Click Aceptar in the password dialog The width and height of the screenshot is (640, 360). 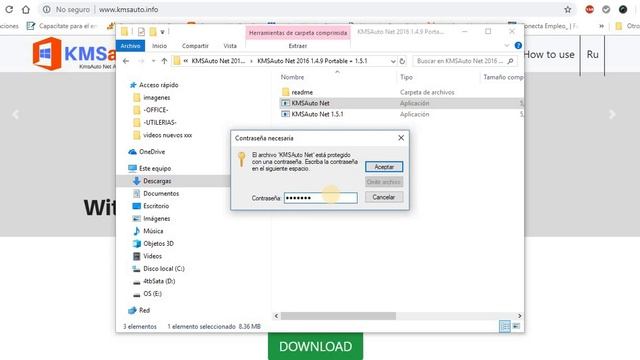[384, 167]
